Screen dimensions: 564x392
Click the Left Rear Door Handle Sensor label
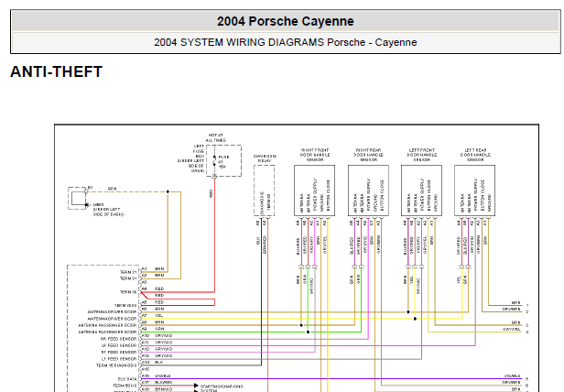click(475, 155)
